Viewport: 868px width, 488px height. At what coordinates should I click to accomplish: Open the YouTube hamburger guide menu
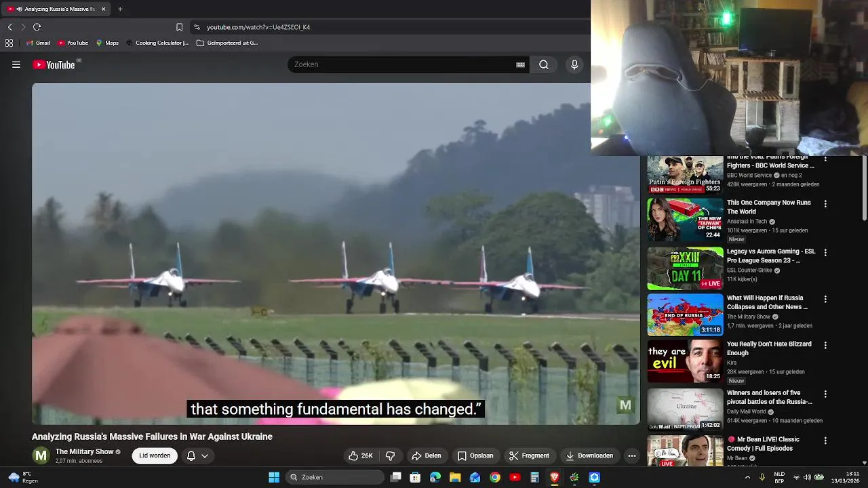tap(16, 64)
